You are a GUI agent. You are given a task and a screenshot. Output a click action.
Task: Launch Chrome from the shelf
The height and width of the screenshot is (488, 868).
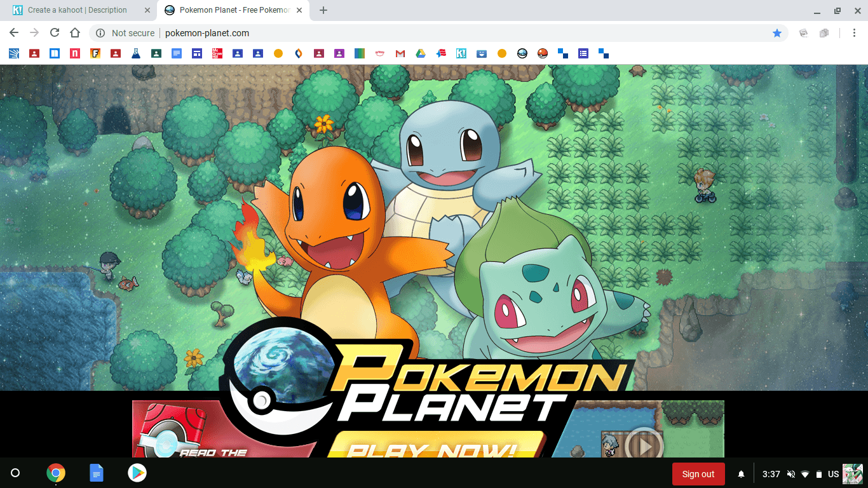point(56,473)
